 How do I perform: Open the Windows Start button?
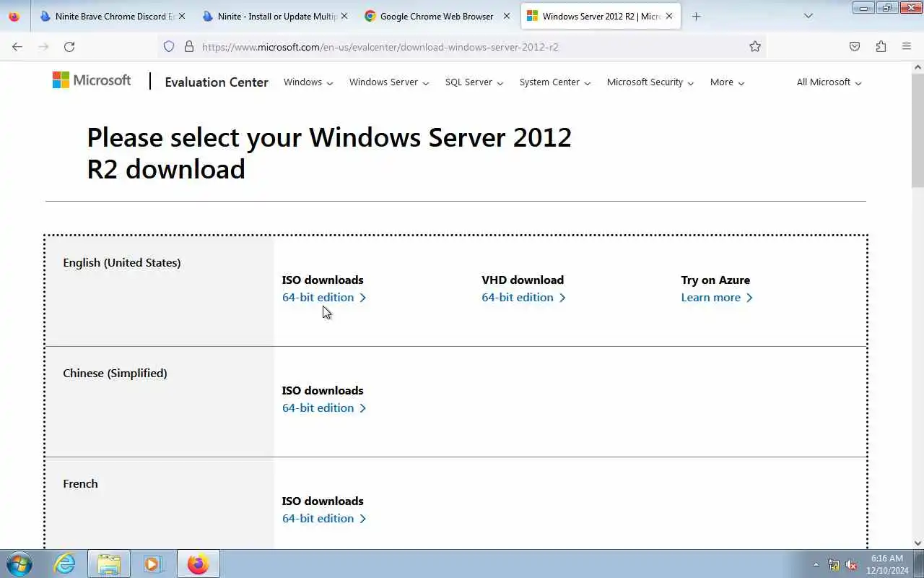point(19,564)
